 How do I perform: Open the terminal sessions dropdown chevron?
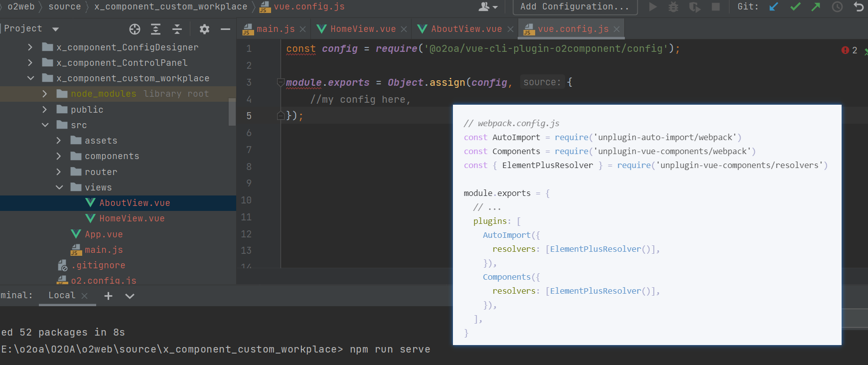pyautogui.click(x=130, y=296)
